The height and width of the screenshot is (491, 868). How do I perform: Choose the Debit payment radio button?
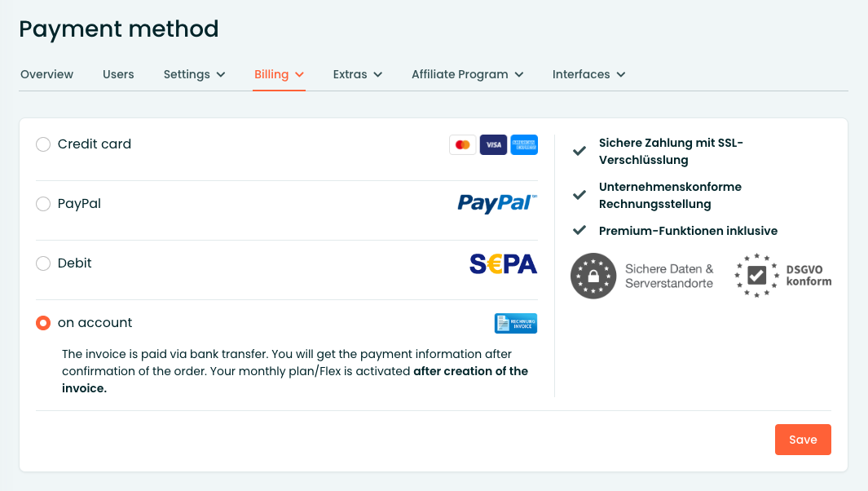(43, 263)
